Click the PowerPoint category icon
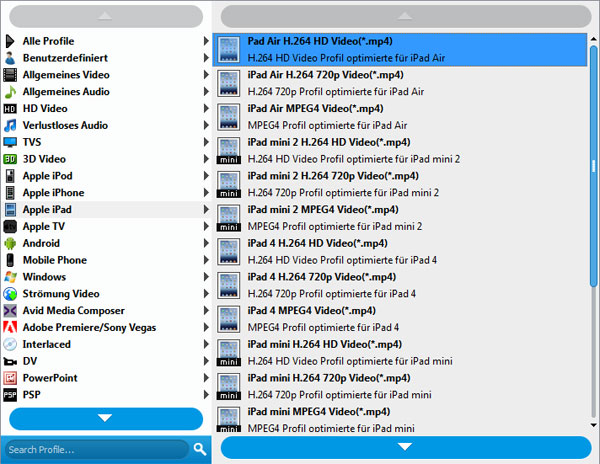 (x=10, y=378)
